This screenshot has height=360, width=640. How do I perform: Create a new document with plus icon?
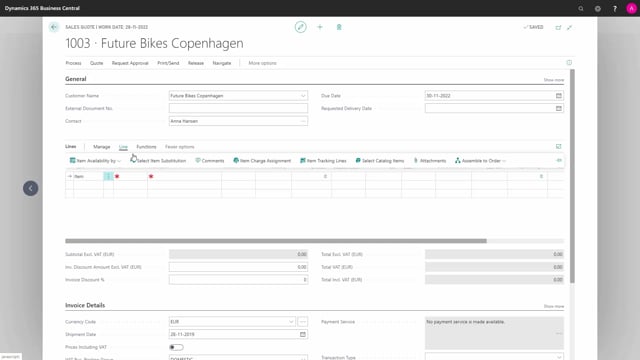(x=320, y=27)
